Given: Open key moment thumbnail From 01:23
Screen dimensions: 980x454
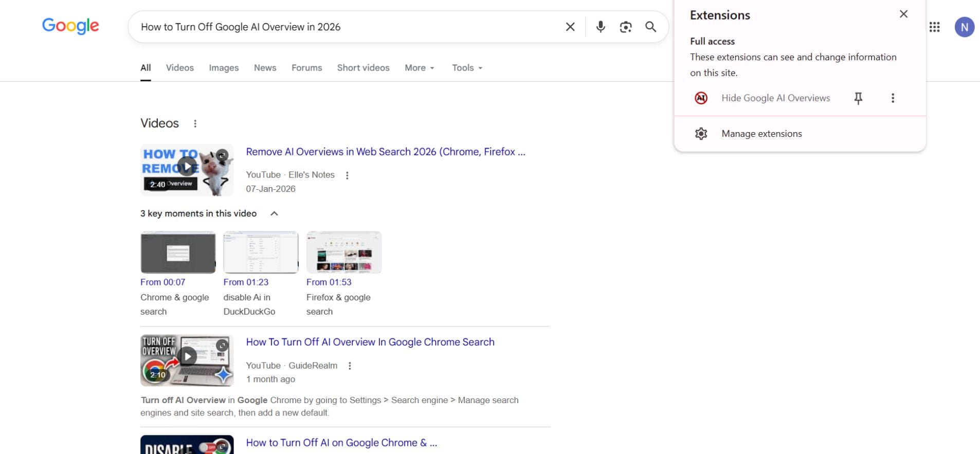Looking at the screenshot, I should [261, 252].
